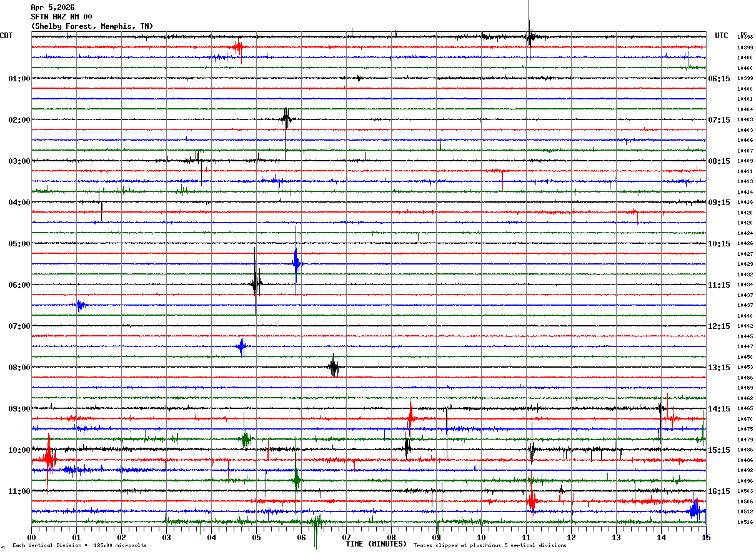Click the 13:15 UTC time label
Viewport: 756px width, 554px height.
pos(719,368)
